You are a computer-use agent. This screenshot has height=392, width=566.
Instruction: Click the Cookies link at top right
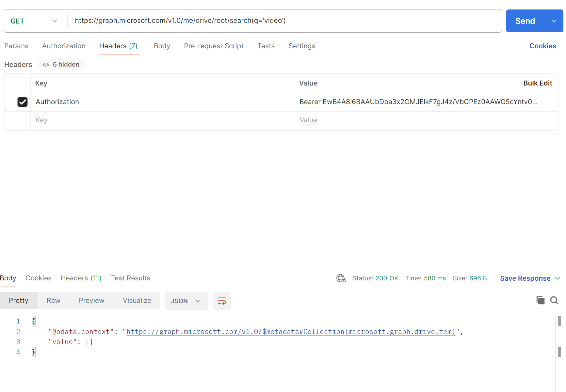[543, 46]
